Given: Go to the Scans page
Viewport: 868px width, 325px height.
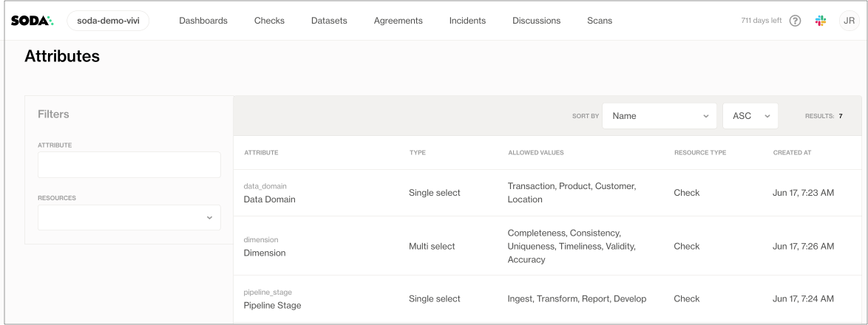Looking at the screenshot, I should click(600, 21).
